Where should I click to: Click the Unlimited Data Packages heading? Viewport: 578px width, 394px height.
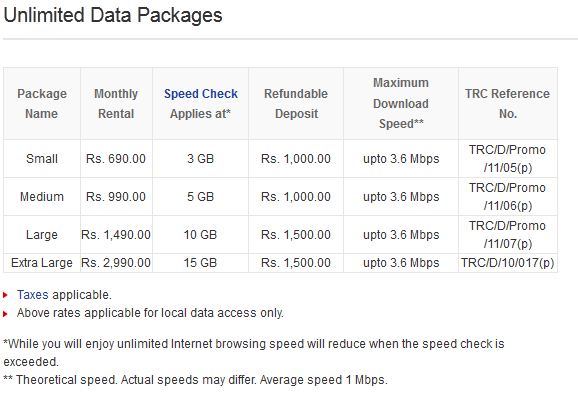pyautogui.click(x=113, y=15)
